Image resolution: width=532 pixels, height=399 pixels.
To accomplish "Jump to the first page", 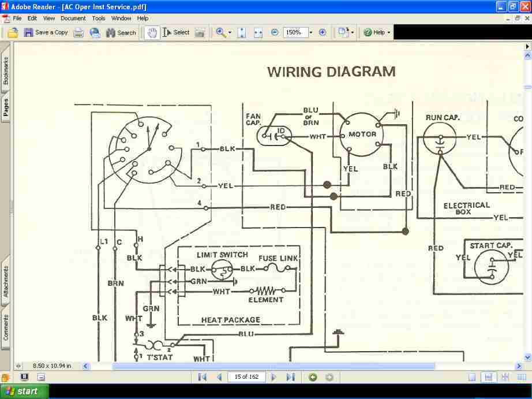I will pyautogui.click(x=203, y=377).
